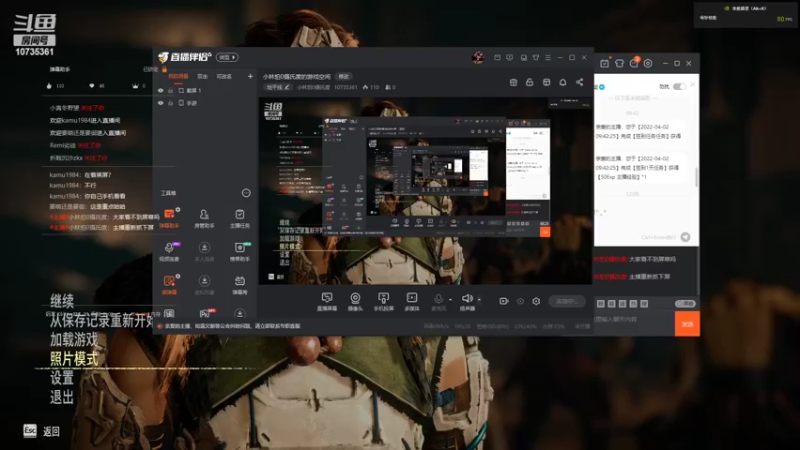The height and width of the screenshot is (450, 800).
Task: Open stream settings gear icon
Action: 536,301
